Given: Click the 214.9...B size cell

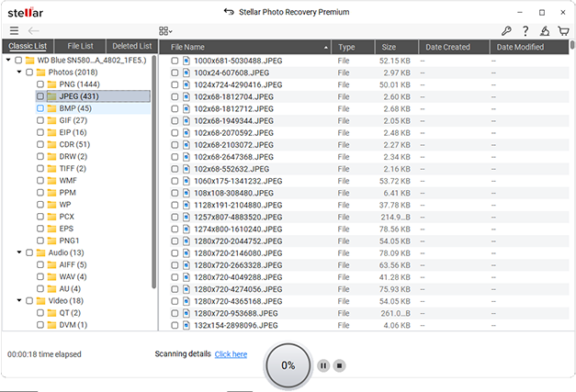Looking at the screenshot, I should pyautogui.click(x=395, y=218).
